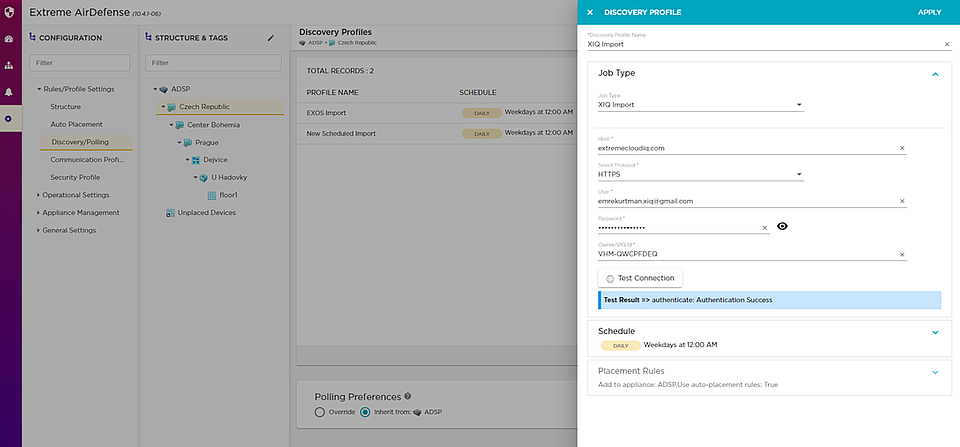Clear the User field with its X
The height and width of the screenshot is (447, 960).
(902, 201)
